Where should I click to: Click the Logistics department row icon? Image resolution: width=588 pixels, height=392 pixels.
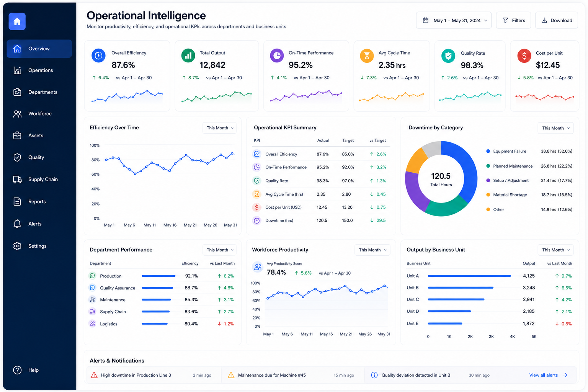coord(92,323)
